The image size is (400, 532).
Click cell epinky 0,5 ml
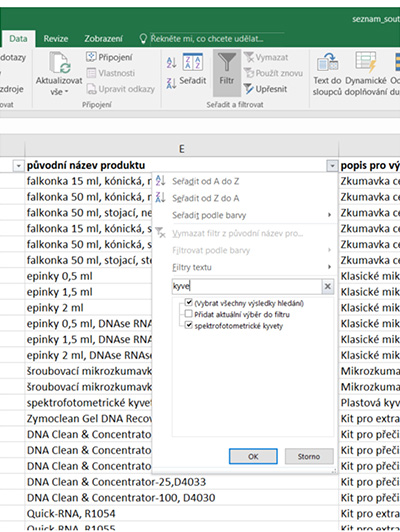89,276
